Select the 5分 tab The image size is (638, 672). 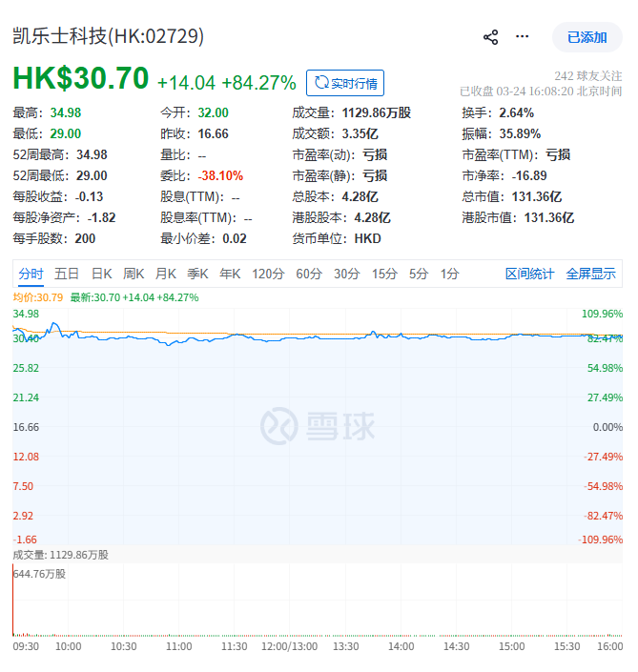tap(419, 274)
